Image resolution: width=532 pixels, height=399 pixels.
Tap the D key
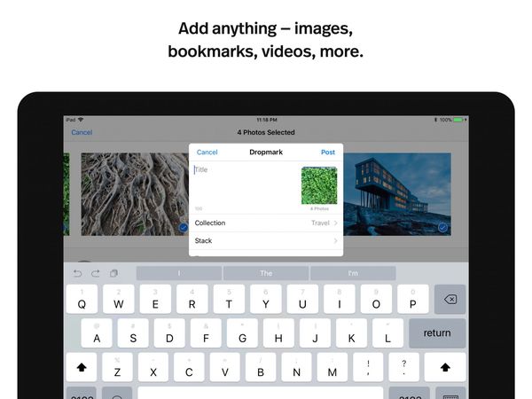point(169,333)
